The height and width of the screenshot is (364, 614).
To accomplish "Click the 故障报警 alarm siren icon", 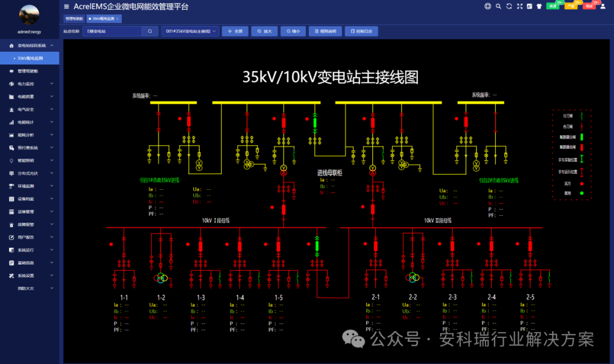I will tap(11, 224).
